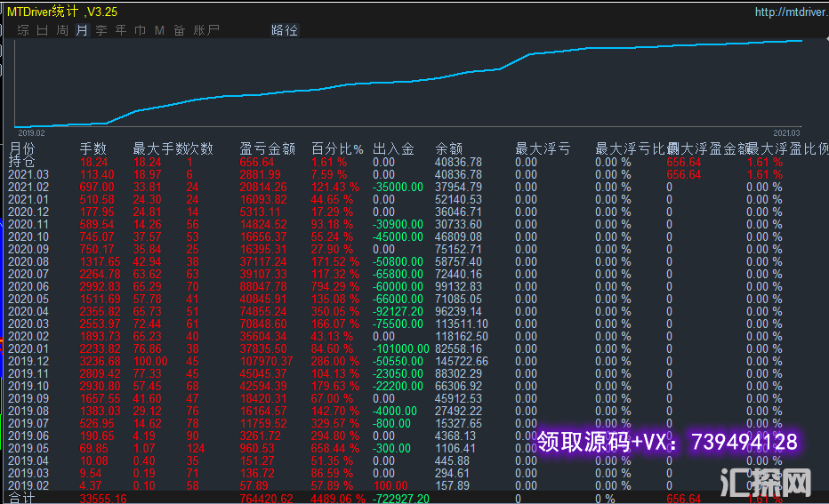Select the 持仓 row label
The image size is (829, 504).
pos(22,162)
